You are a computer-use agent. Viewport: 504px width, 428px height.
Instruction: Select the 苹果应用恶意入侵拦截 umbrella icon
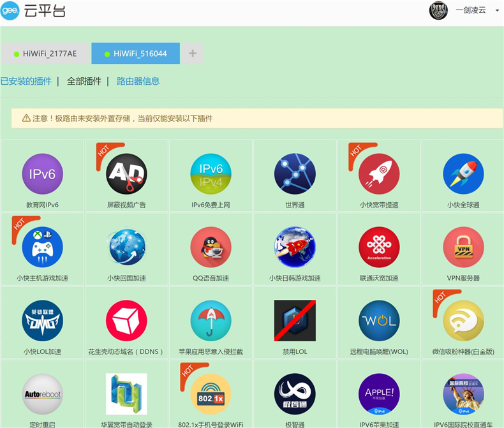(211, 321)
